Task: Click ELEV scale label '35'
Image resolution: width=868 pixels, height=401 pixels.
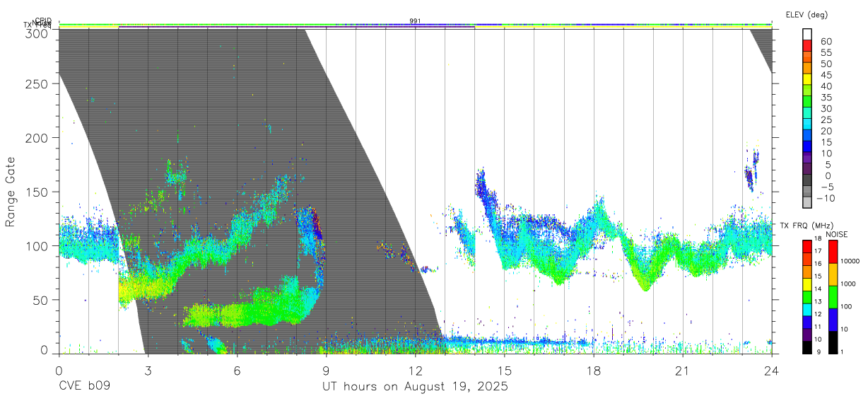Action: pyautogui.click(x=826, y=98)
